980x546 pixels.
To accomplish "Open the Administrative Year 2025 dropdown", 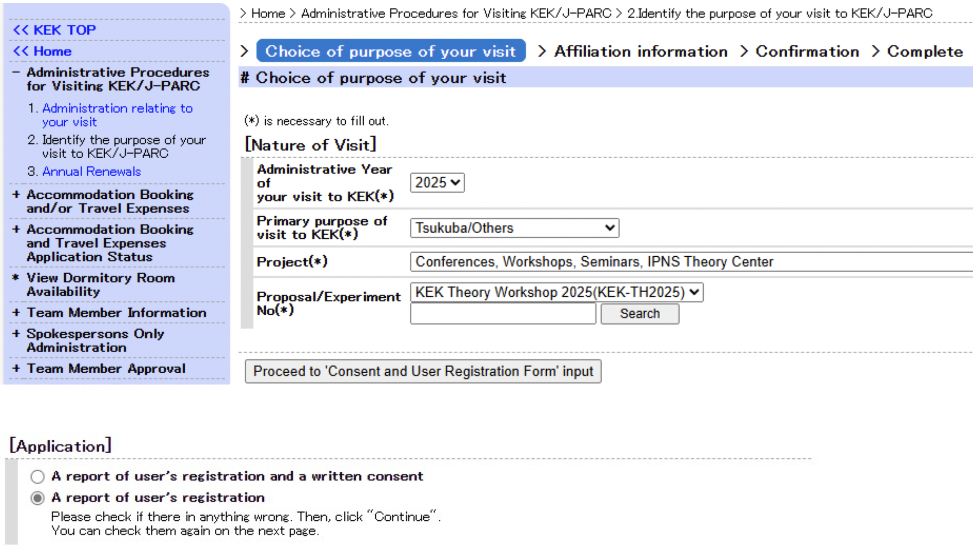I will click(x=437, y=183).
